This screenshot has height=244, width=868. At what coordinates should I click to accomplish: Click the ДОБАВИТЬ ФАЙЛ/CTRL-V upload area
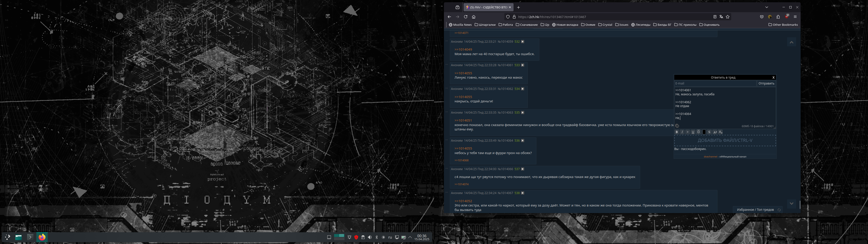(725, 141)
